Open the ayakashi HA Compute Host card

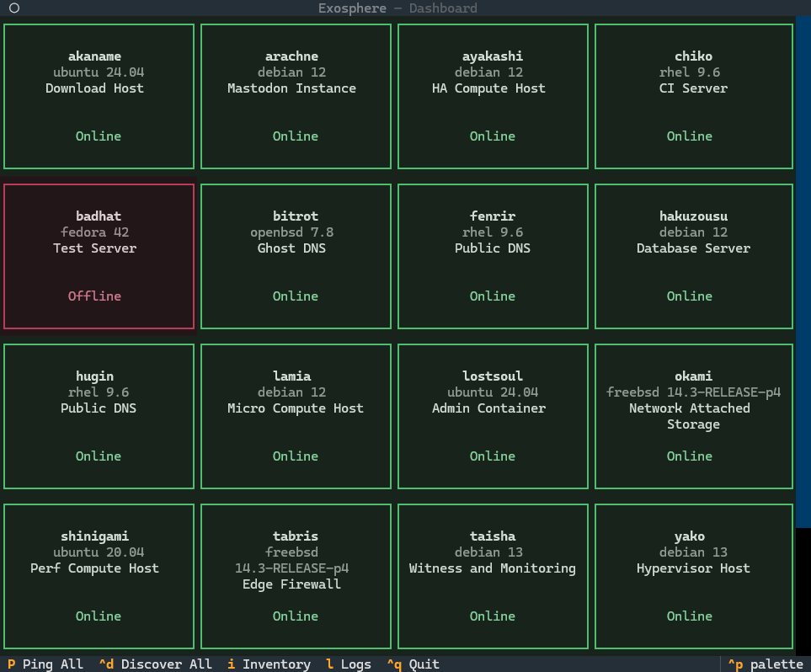tap(492, 95)
